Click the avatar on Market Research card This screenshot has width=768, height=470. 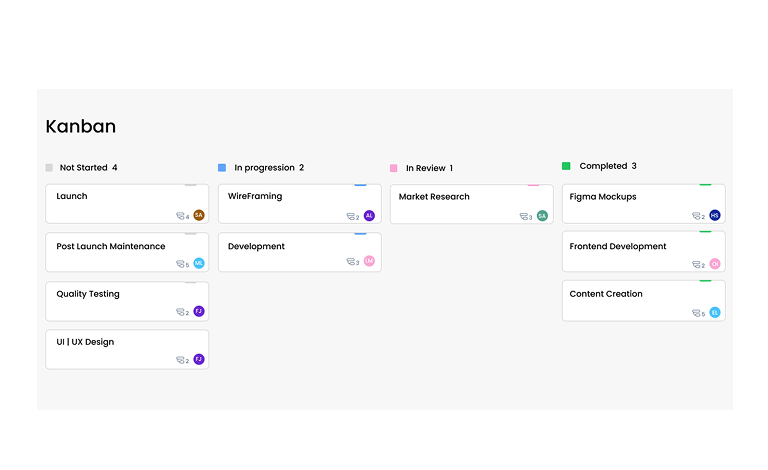[542, 215]
